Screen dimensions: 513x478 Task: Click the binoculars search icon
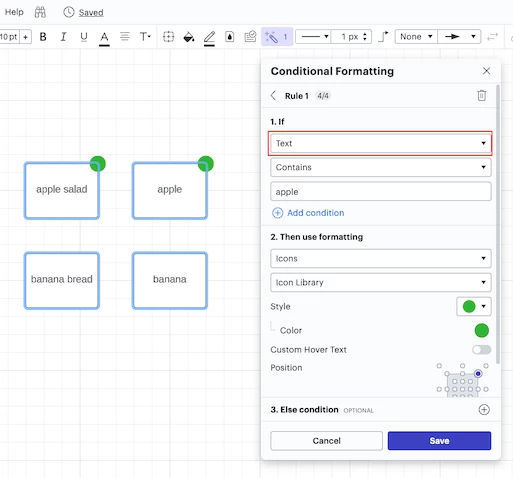[40, 12]
